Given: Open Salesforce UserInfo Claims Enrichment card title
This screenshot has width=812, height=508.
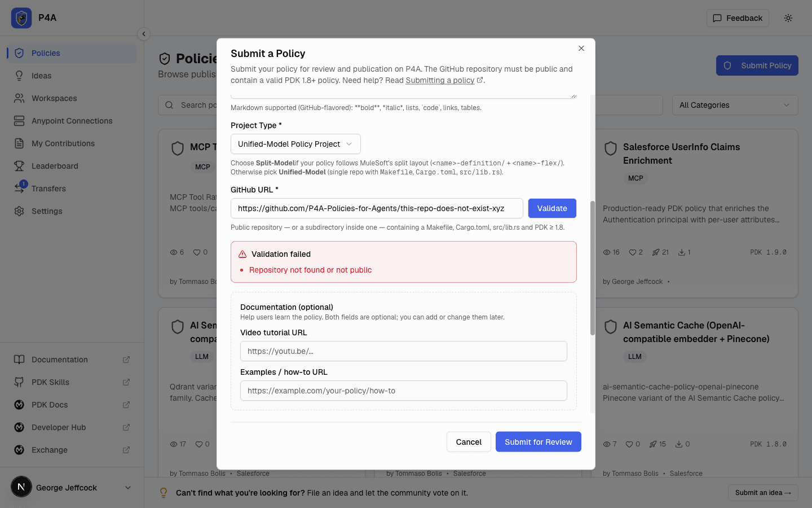Looking at the screenshot, I should tap(681, 154).
